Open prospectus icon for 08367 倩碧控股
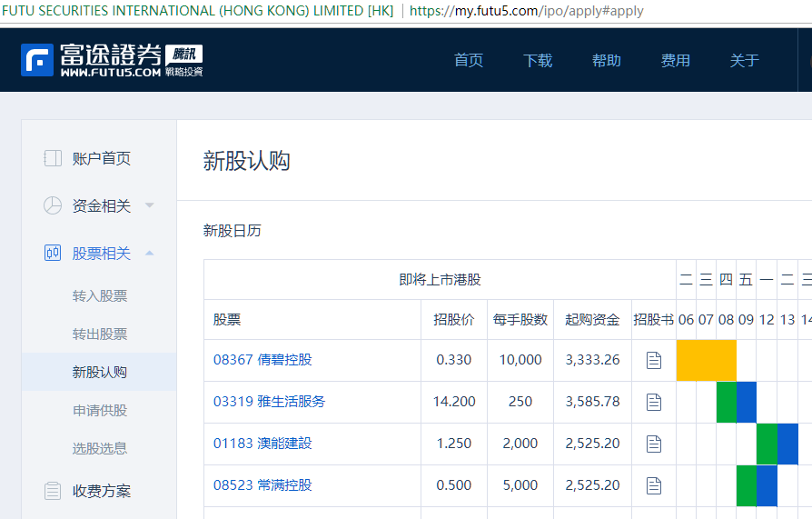The height and width of the screenshot is (519, 812). (654, 360)
